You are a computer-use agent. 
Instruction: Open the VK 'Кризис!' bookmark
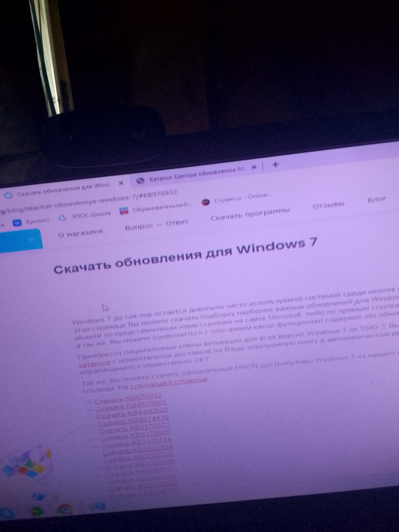pyautogui.click(x=31, y=221)
